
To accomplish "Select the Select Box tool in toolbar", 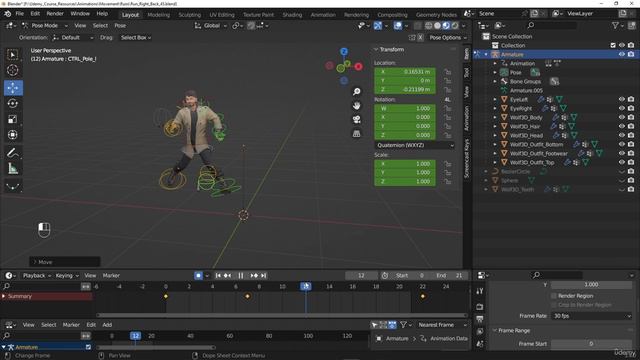I will 13,55.
